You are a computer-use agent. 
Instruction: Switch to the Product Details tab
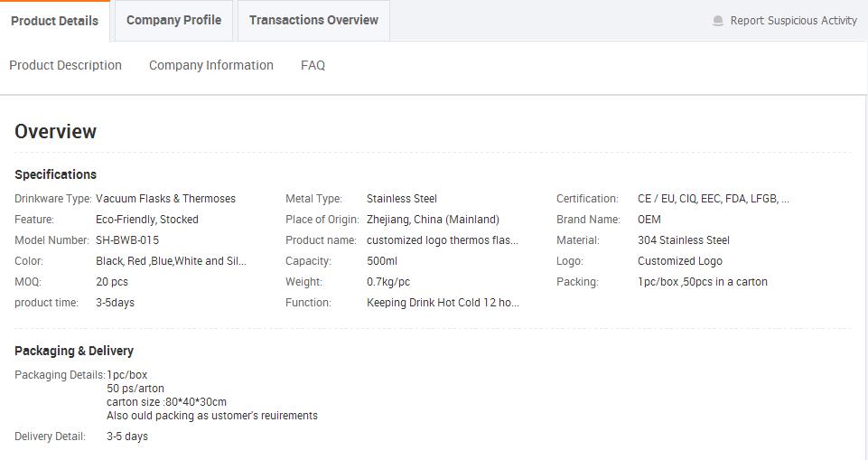click(x=55, y=21)
